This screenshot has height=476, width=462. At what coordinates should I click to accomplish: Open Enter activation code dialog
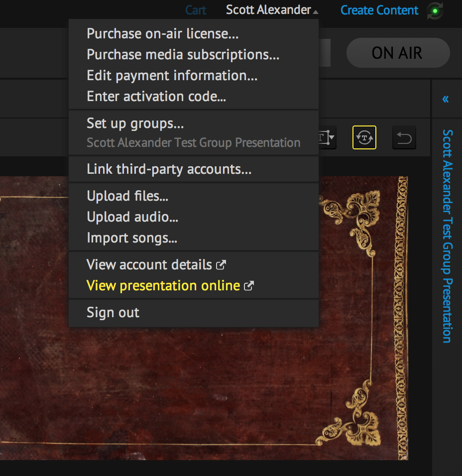[x=193, y=96]
